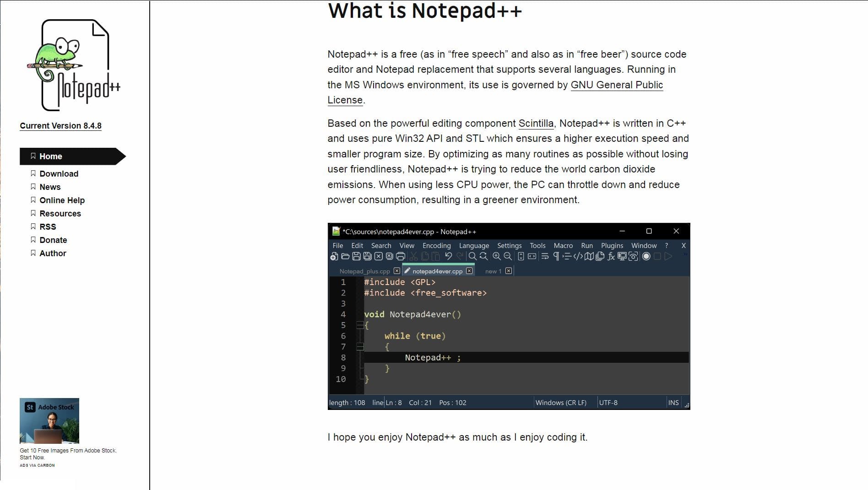Click the Save floppy-disk icon in Notepad++ toolbar
This screenshot has height=490, width=868.
(356, 256)
